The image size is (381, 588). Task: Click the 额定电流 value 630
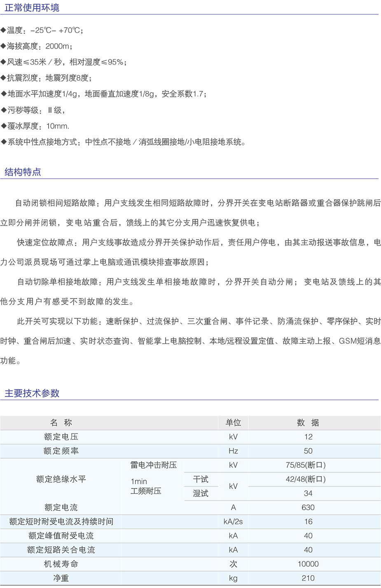click(308, 508)
